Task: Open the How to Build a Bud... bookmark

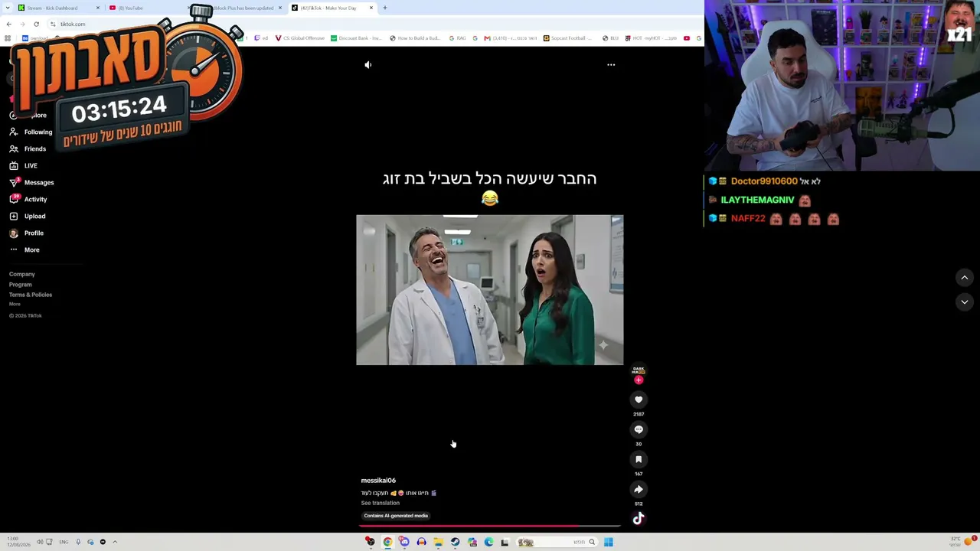Action: 415,38
